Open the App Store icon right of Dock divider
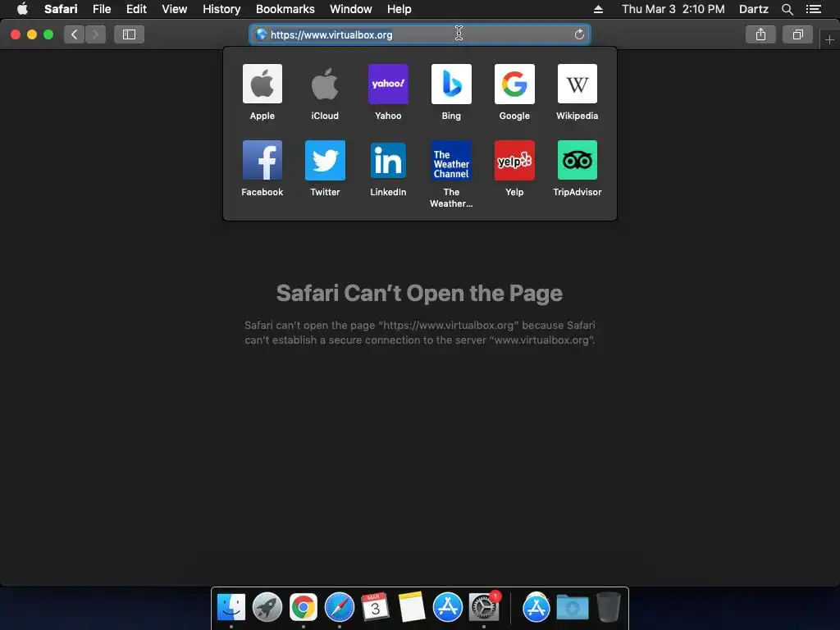Image resolution: width=840 pixels, height=630 pixels. click(x=536, y=608)
